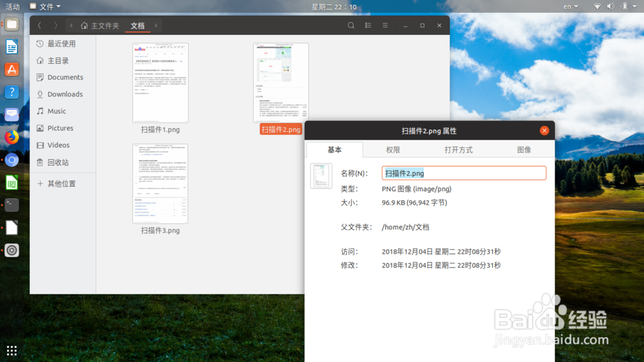
Task: Maximize the Files window
Action: (x=422, y=26)
